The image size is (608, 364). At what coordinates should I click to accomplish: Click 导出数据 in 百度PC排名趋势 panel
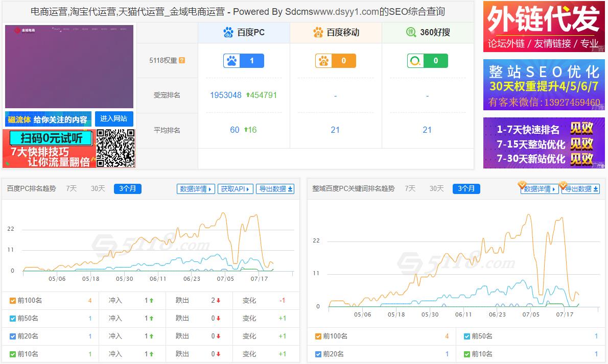click(275, 189)
